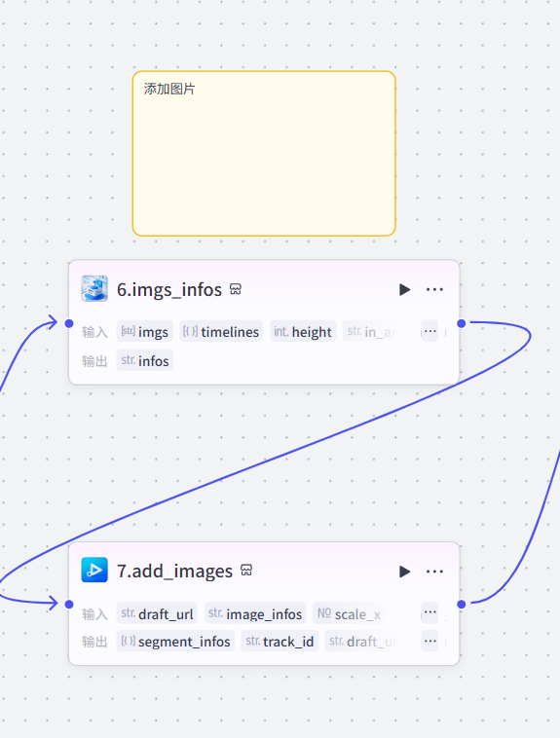Click the store badge beside 7.add_images title

pos(246,571)
